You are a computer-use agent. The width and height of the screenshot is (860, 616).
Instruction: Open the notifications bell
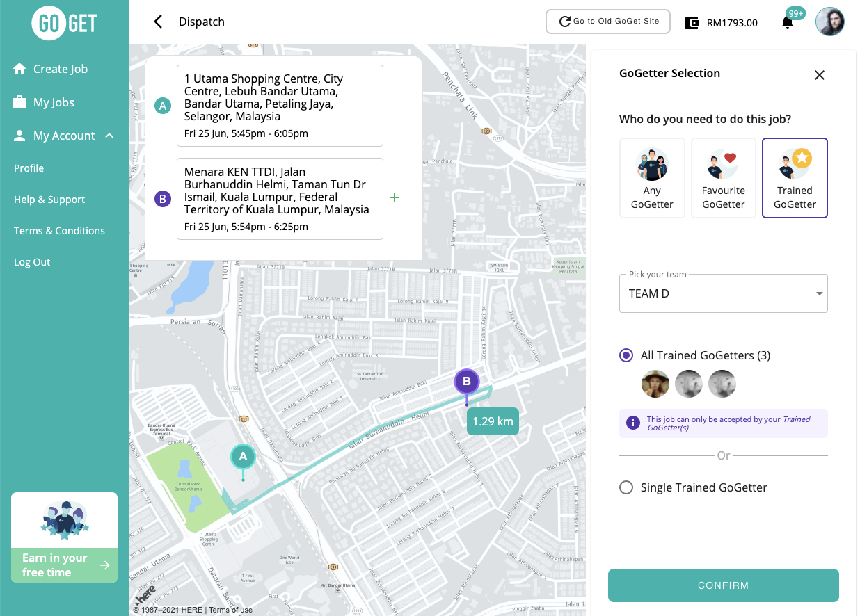tap(788, 23)
